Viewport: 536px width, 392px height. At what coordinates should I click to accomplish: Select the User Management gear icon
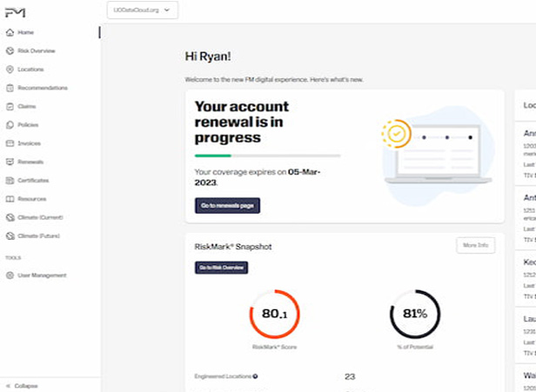[10, 276]
